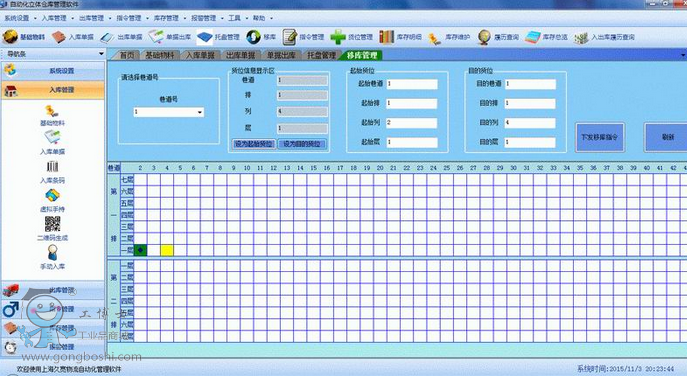Open 库存明细 books icon

click(x=386, y=37)
